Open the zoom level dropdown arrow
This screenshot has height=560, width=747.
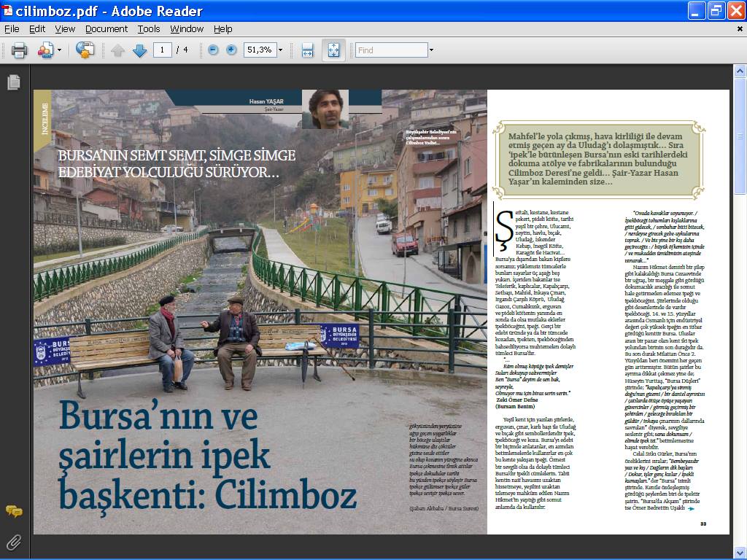[281, 50]
